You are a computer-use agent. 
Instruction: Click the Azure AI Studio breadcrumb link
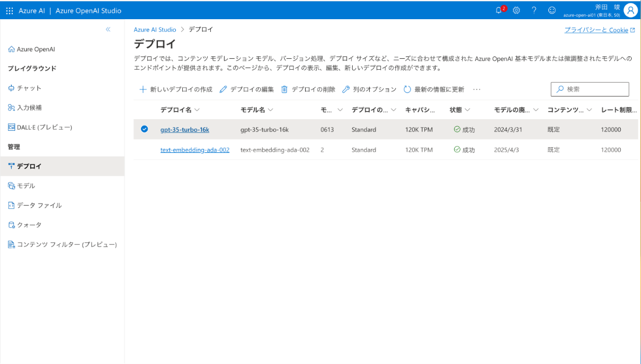[155, 30]
